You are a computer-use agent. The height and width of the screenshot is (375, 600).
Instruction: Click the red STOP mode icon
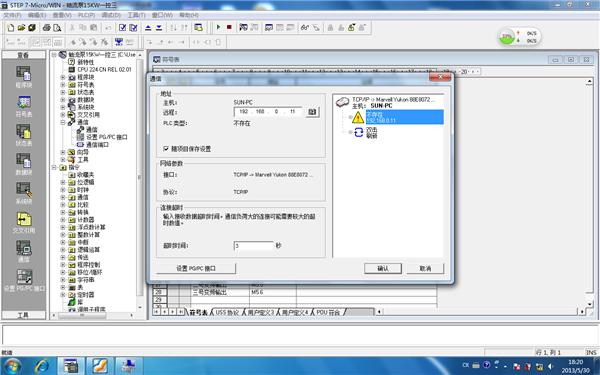(229, 27)
